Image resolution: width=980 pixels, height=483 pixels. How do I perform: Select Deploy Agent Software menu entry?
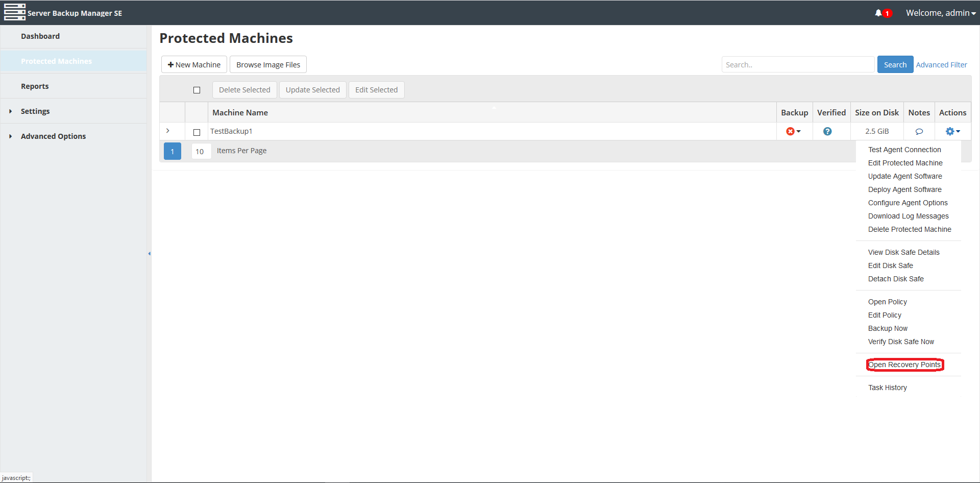(905, 189)
